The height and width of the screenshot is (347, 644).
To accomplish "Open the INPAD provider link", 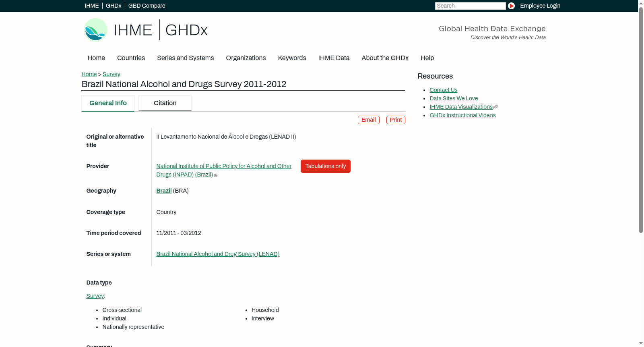I will [x=224, y=170].
